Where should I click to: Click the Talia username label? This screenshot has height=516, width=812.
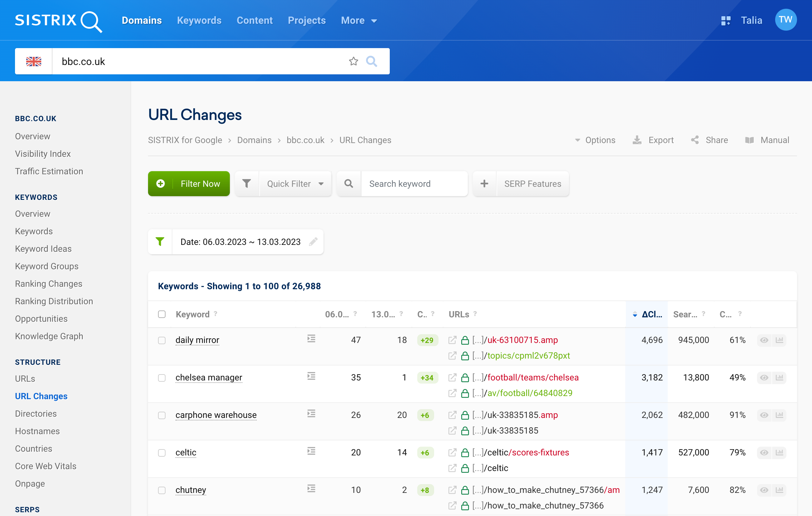coord(751,21)
